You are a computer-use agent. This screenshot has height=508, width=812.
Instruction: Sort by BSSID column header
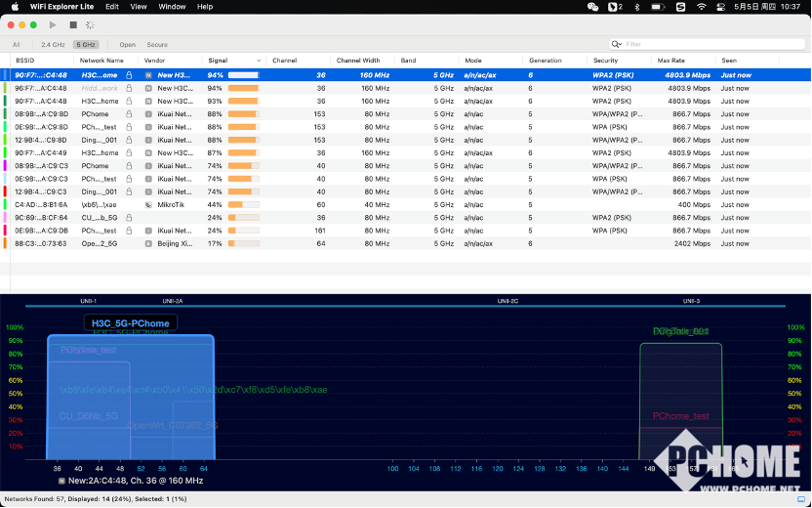tap(24, 61)
